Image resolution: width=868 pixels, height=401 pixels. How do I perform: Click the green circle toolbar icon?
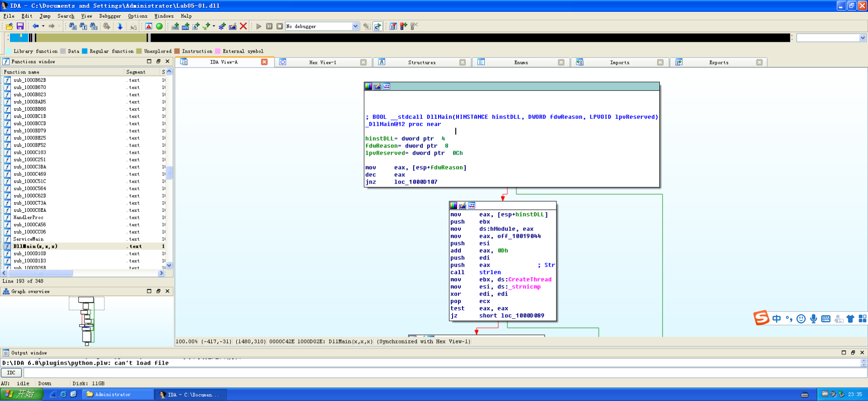(159, 26)
